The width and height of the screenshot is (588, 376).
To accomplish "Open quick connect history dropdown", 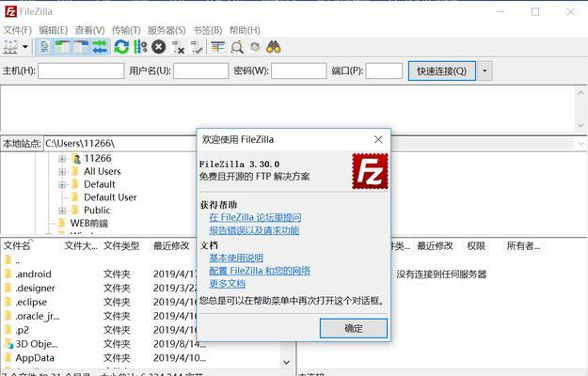I will (485, 70).
